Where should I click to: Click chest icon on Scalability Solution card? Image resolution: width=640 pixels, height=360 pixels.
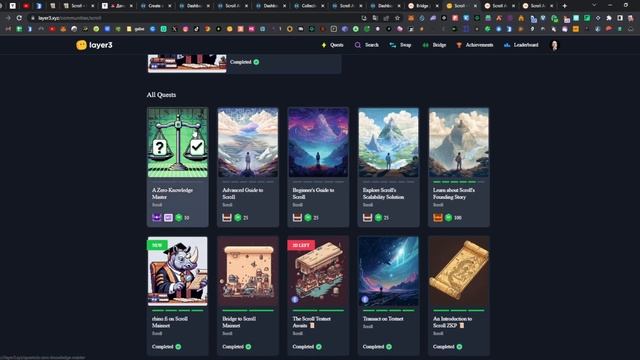(367, 218)
